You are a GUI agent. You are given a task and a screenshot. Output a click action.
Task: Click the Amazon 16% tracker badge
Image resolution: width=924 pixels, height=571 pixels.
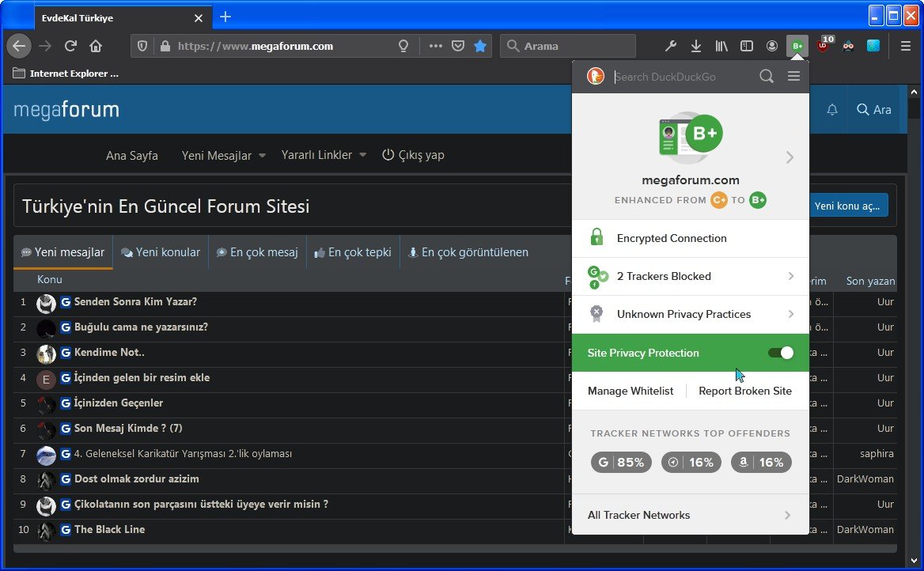click(761, 463)
